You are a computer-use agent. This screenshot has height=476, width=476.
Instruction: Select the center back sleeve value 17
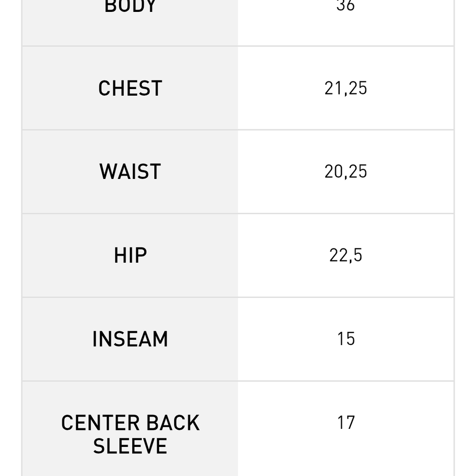(346, 422)
